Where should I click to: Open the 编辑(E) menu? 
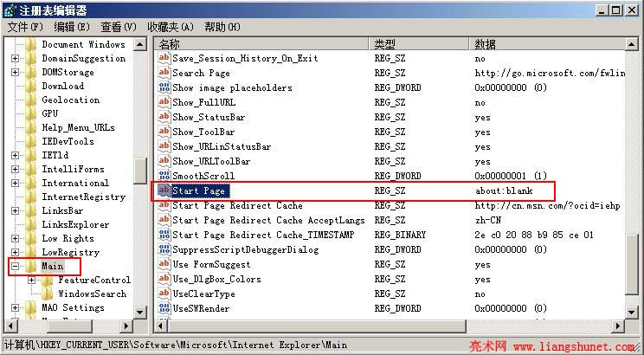72,27
